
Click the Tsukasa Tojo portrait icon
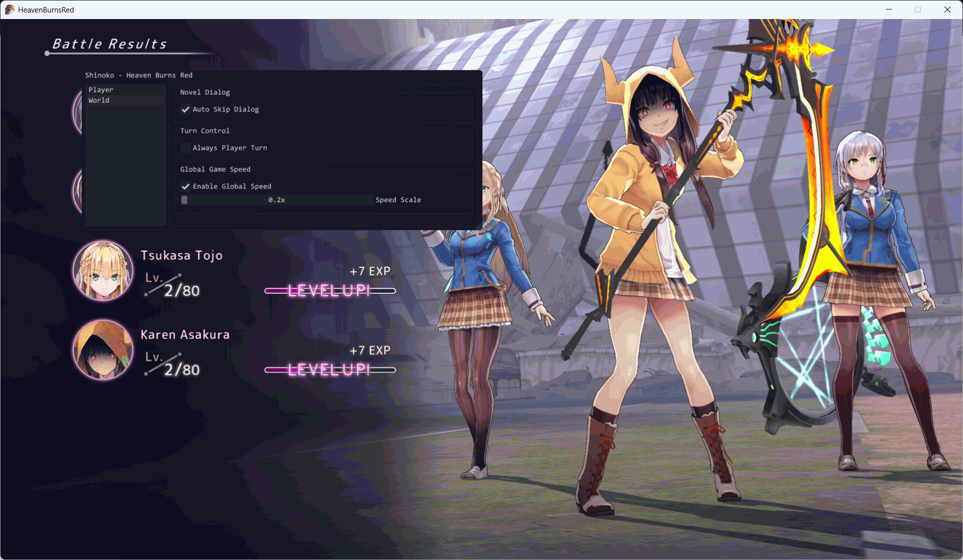coord(103,271)
